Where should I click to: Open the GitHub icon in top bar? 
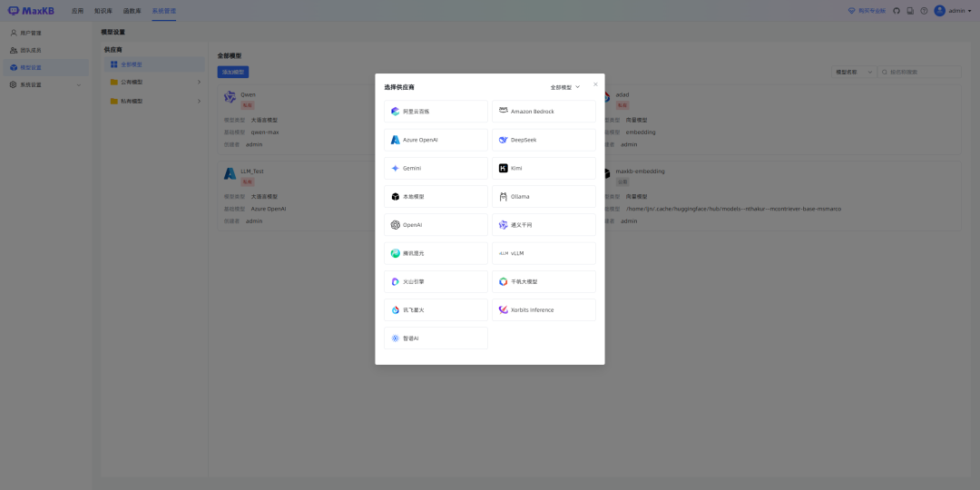point(897,11)
